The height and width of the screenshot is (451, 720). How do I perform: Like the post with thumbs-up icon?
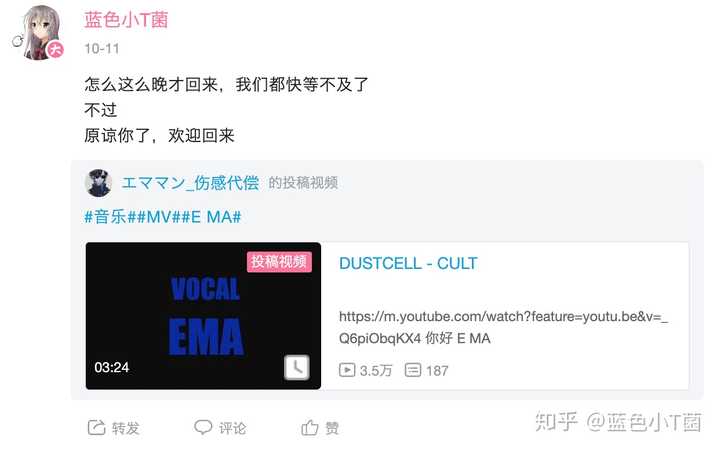[309, 427]
